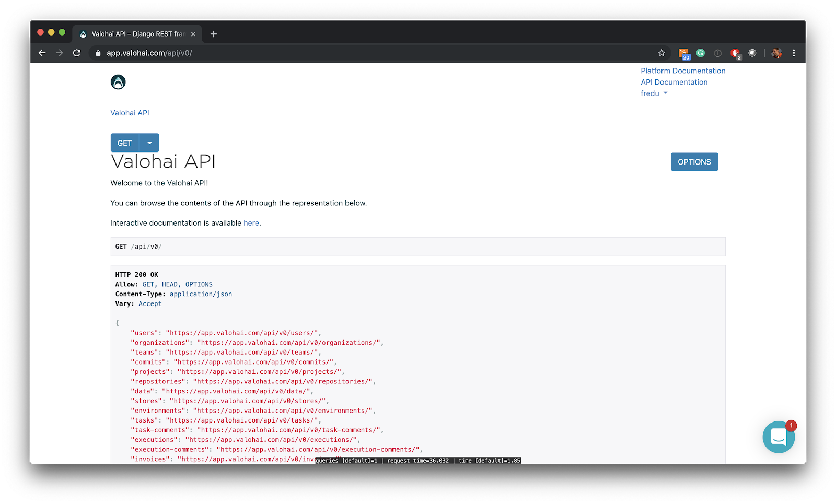Open the users endpoint URL

pos(242,333)
